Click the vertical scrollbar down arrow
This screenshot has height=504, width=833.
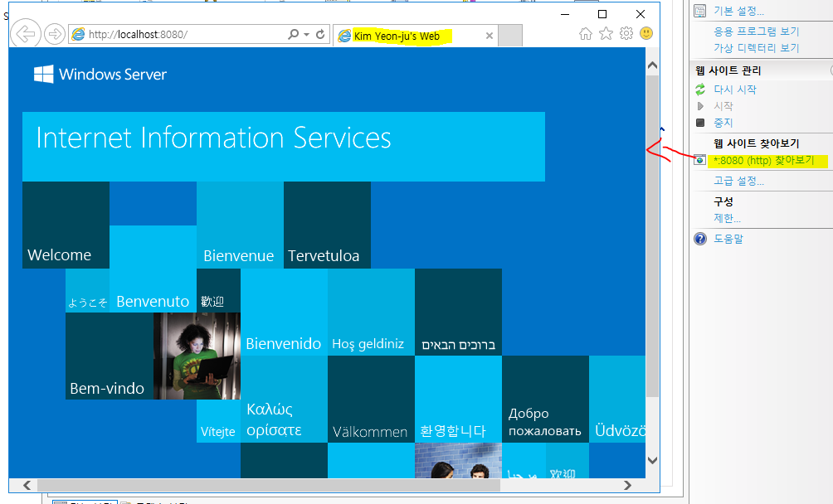(x=652, y=461)
